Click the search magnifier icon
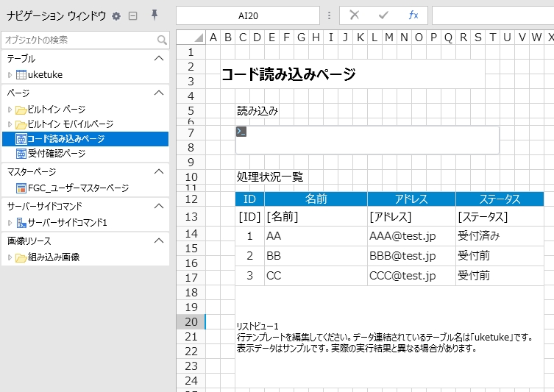Screen dimensions: 554x392 point(162,40)
